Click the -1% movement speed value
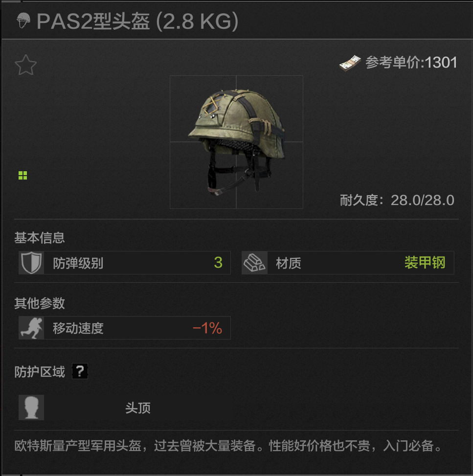 pos(207,328)
